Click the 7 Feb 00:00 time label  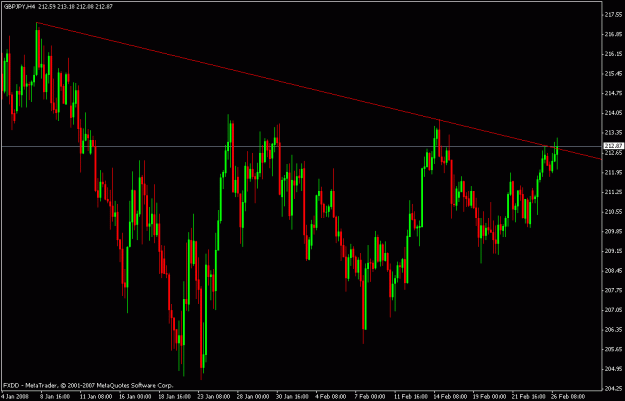point(370,397)
